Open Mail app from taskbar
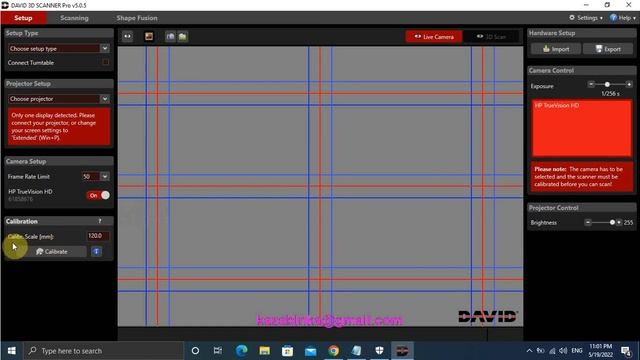Image resolution: width=640 pixels, height=360 pixels. tap(311, 351)
